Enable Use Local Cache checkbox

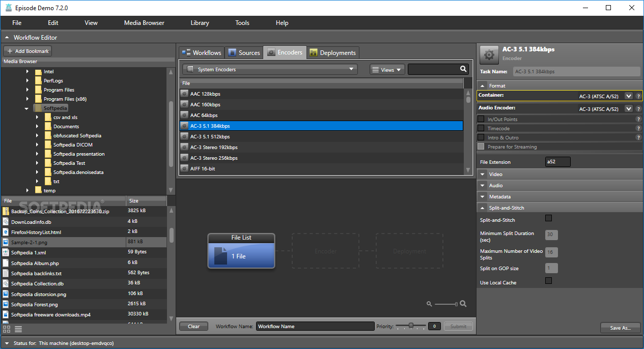tap(548, 280)
